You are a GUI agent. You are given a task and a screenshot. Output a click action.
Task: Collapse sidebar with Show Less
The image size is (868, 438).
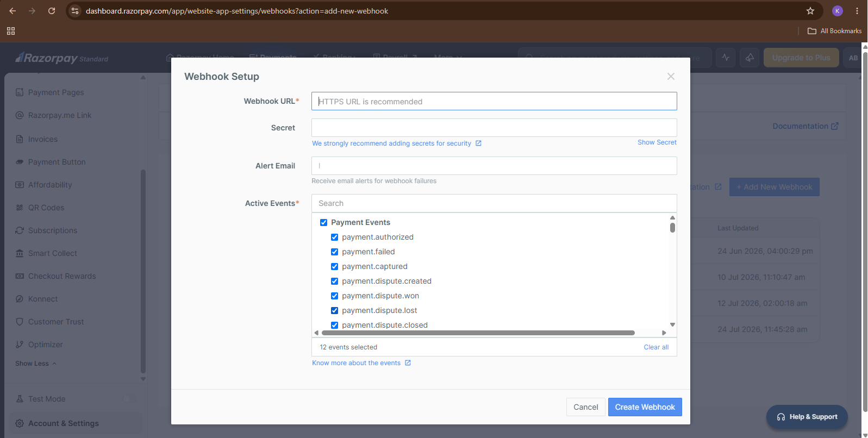tap(36, 364)
